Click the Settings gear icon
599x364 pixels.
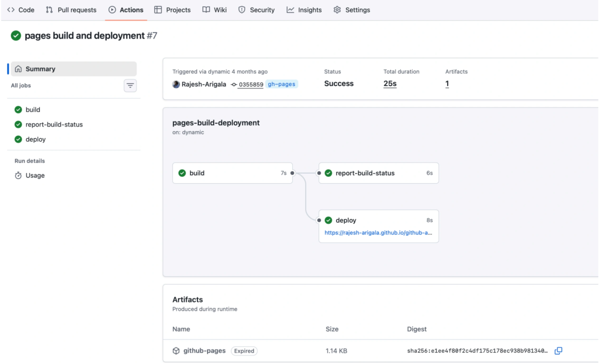(337, 10)
